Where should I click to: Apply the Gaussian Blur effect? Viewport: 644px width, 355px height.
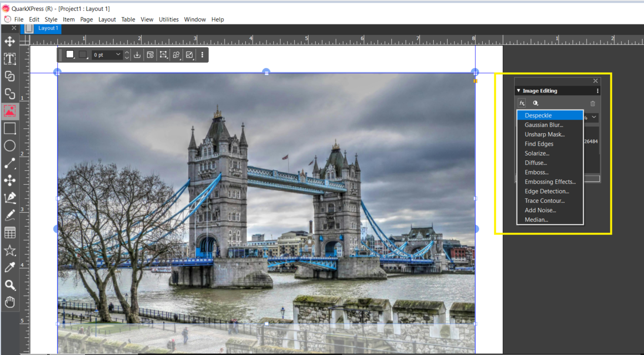(x=543, y=124)
